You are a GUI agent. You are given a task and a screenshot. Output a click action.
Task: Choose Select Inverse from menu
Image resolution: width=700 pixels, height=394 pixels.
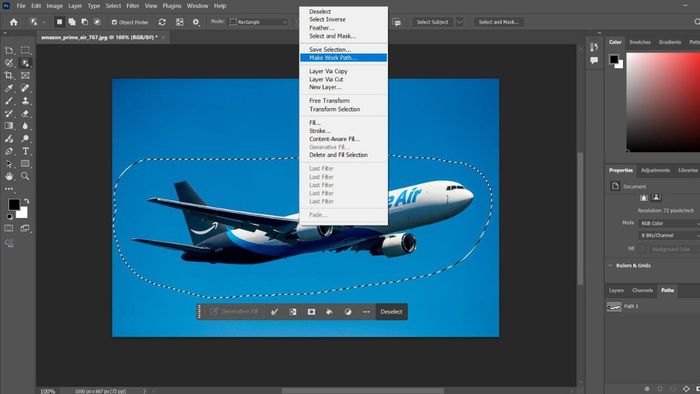click(343, 20)
